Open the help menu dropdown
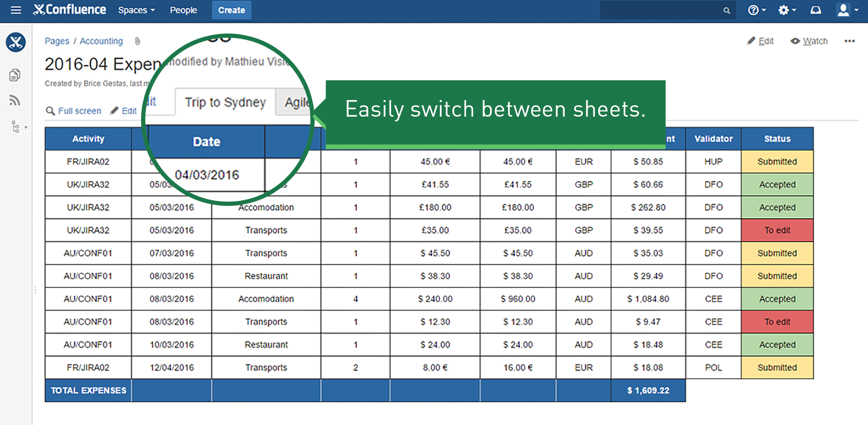The image size is (868, 425). [x=757, y=10]
